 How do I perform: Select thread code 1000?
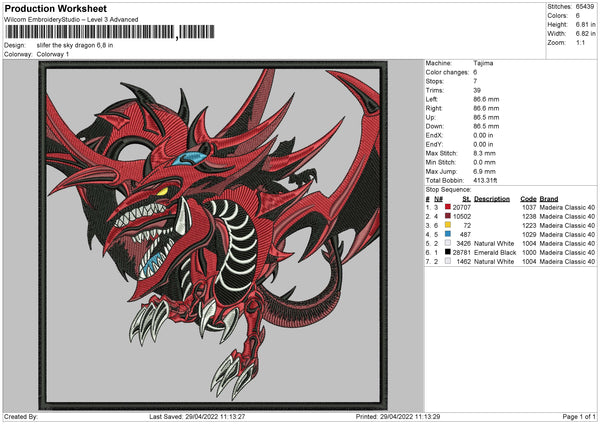click(529, 253)
